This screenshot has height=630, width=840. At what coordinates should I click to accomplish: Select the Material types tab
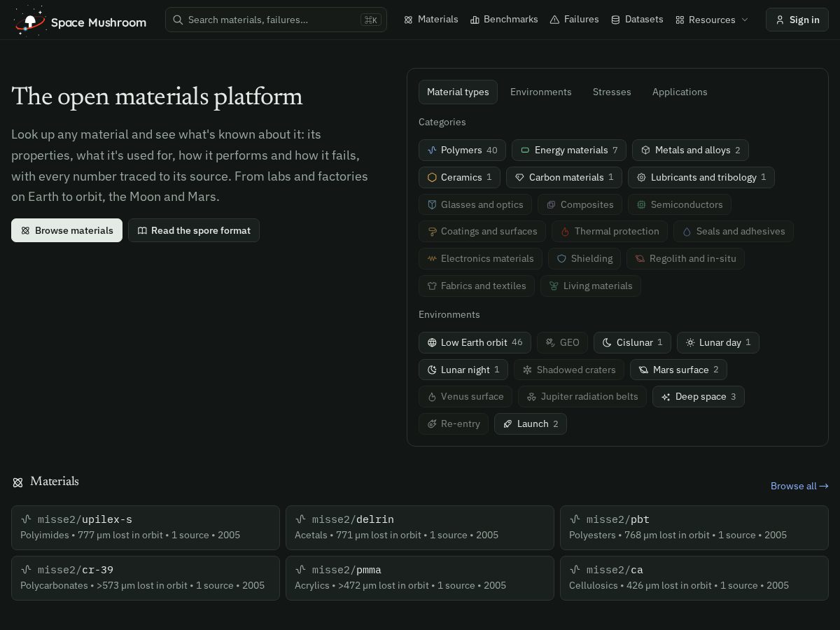pos(458,92)
